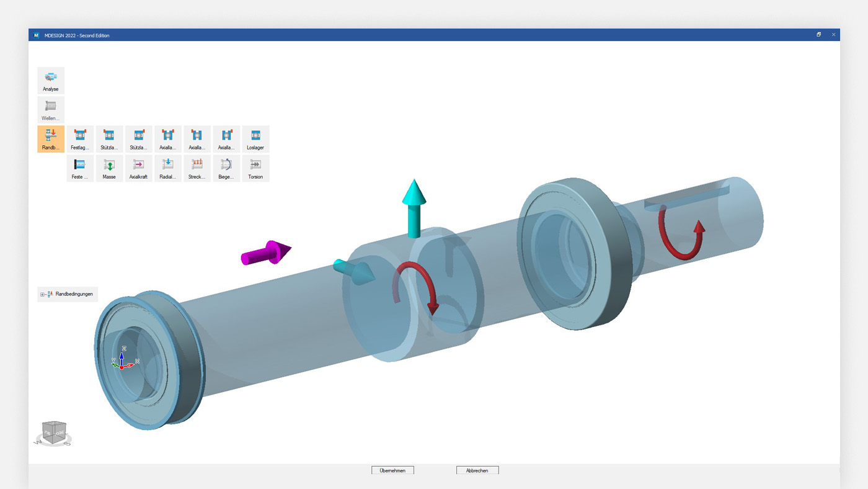Add a Streckenlast distributed load

(x=197, y=168)
